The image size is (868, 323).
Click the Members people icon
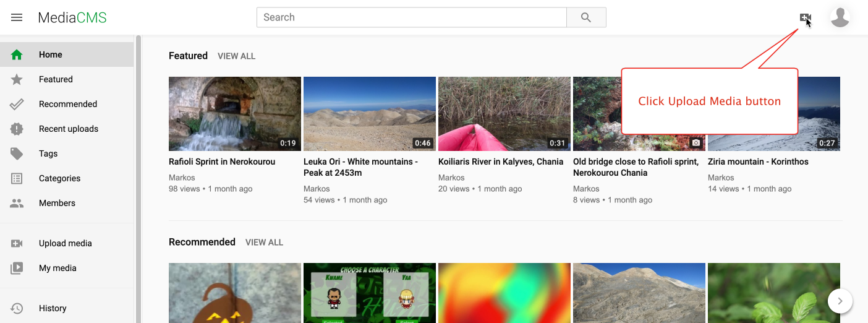(x=17, y=203)
